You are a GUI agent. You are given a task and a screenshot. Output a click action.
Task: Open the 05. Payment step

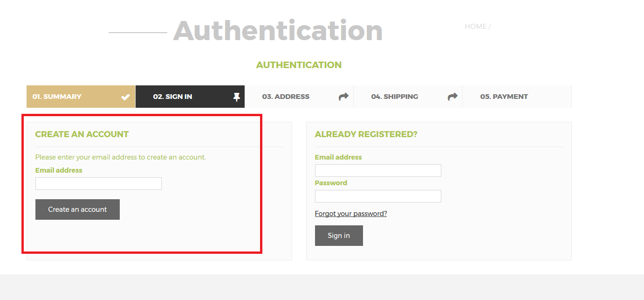504,97
